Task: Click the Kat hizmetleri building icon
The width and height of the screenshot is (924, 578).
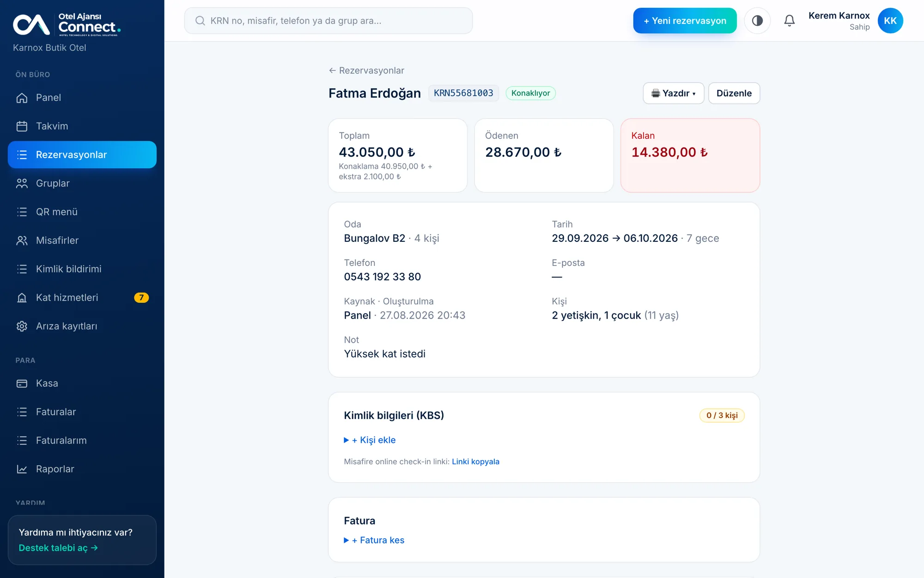Action: click(x=22, y=298)
